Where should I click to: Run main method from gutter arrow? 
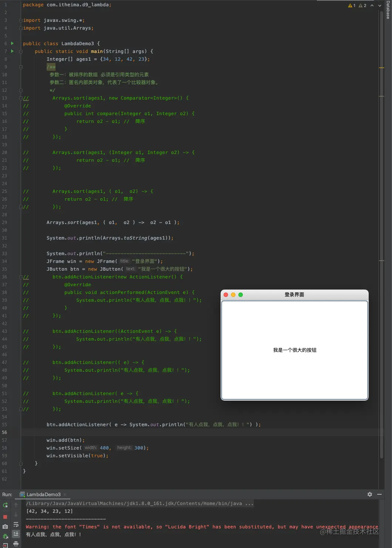(12, 51)
